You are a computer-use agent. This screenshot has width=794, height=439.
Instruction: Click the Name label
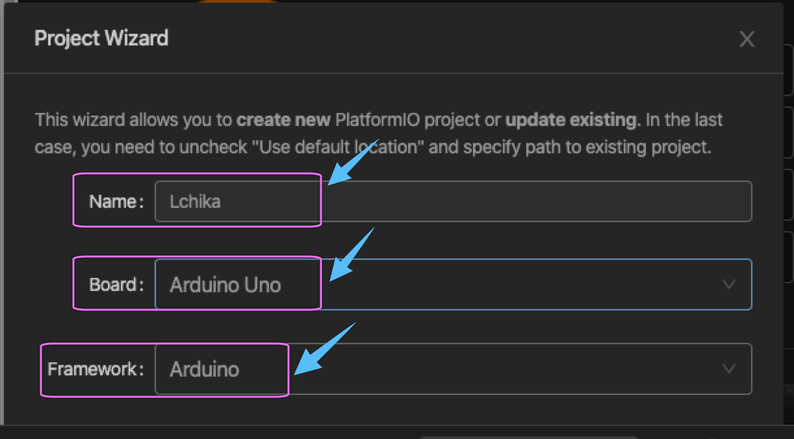[x=116, y=201]
